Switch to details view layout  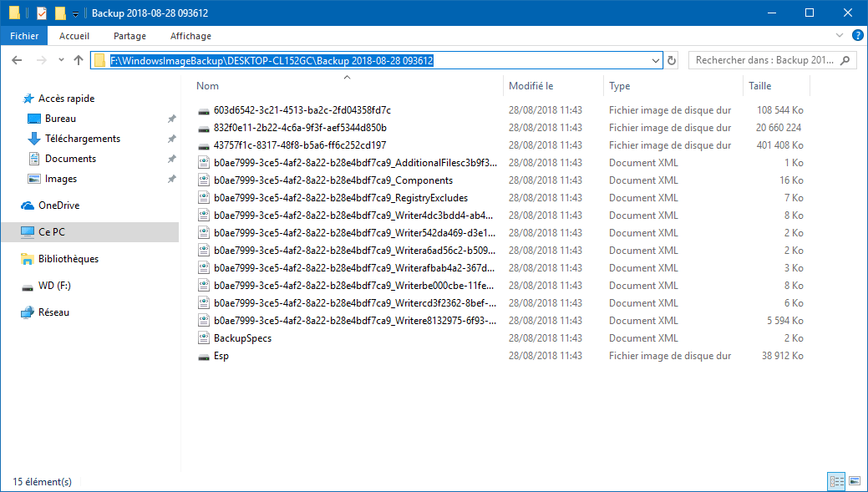click(x=836, y=481)
